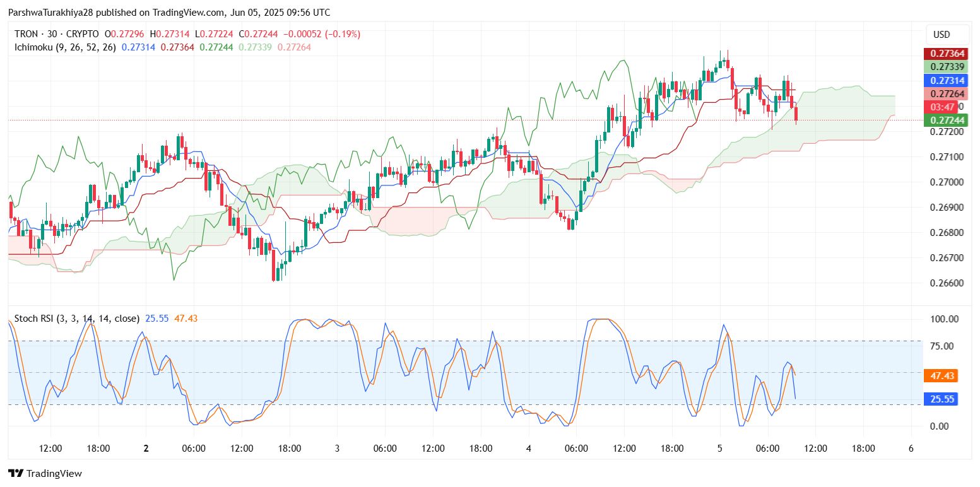The height and width of the screenshot is (487, 980).
Task: Select the Stoch RSI indicator legend name
Action: [77, 319]
